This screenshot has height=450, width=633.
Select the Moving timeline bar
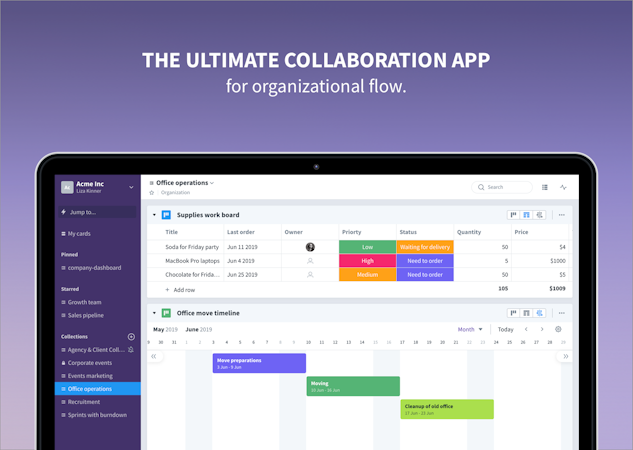coord(353,386)
